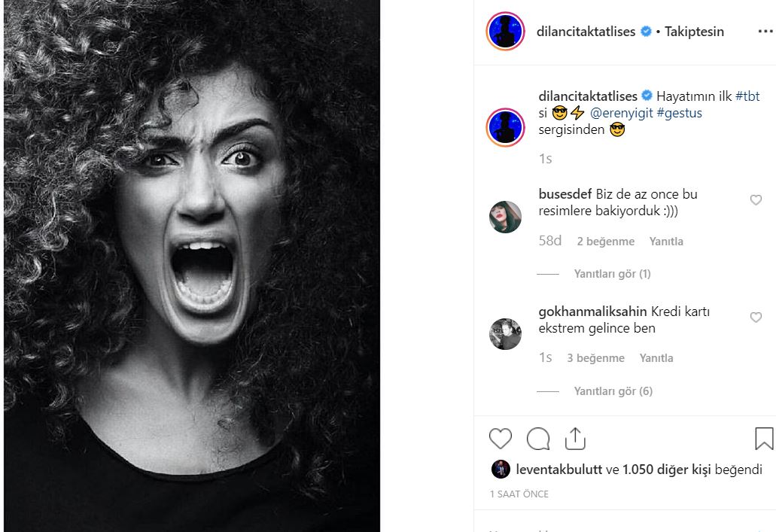
Task: Like gokhanmaliksahin's comment
Action: [756, 318]
